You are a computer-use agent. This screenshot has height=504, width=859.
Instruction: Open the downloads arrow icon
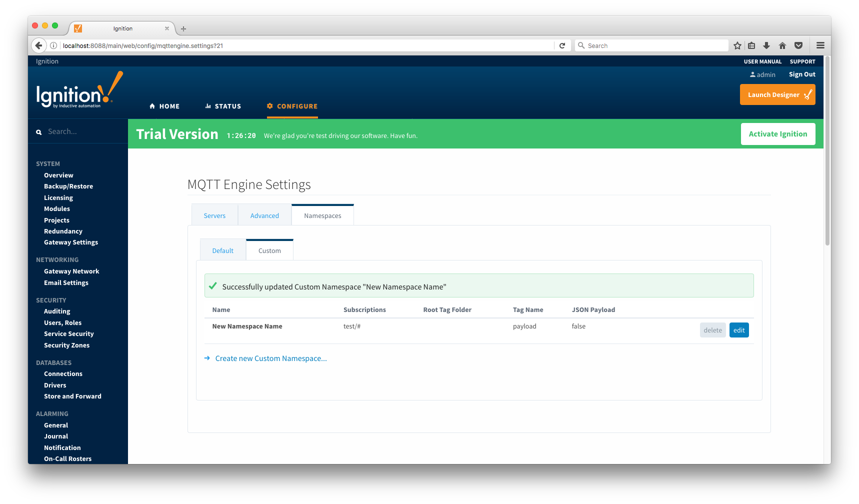766,45
